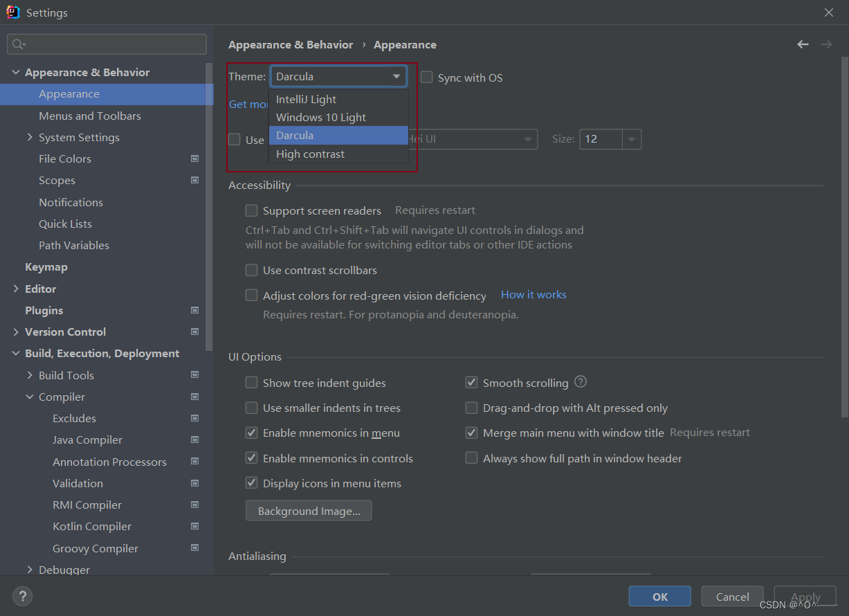Click project-level icon beside Scopes
The image size is (849, 616).
click(194, 180)
